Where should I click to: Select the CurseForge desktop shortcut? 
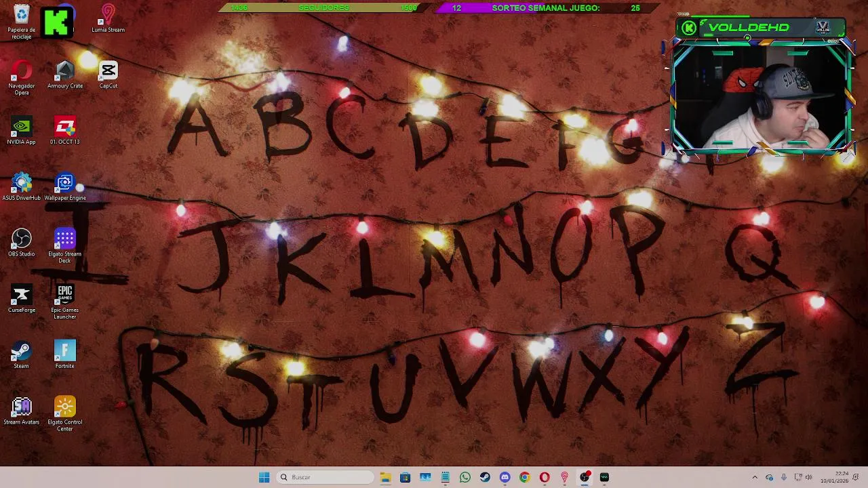21,299
